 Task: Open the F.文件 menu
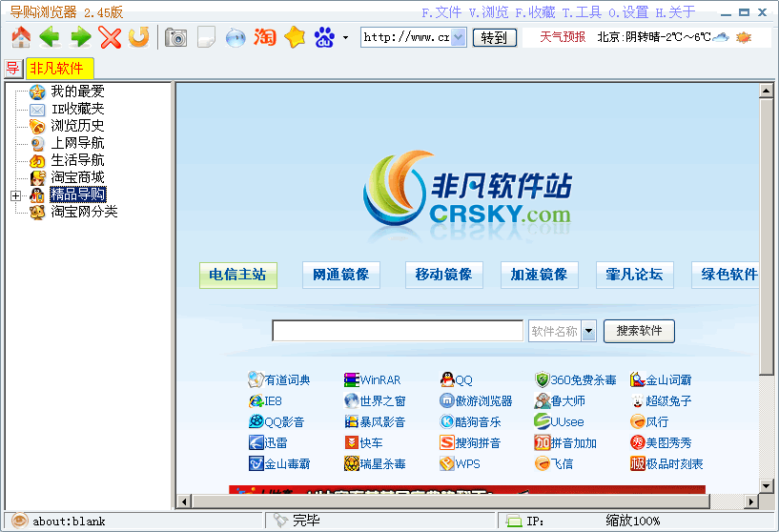coord(441,12)
